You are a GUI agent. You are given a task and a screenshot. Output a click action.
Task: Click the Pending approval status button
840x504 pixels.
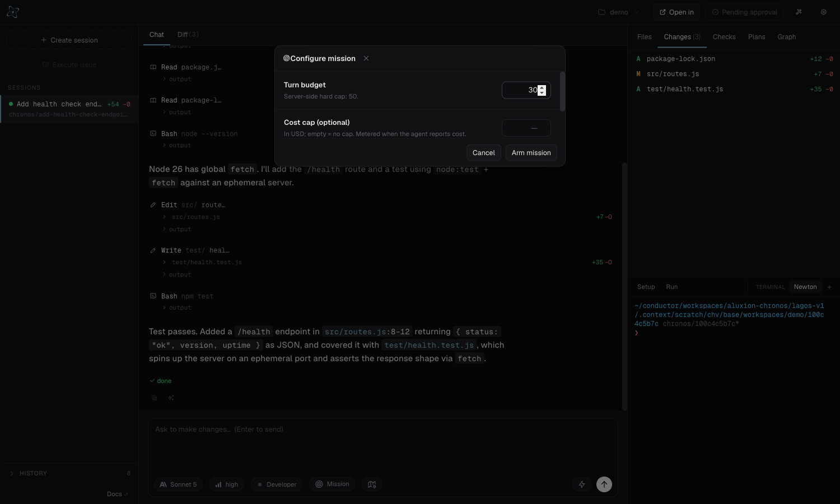tap(744, 12)
